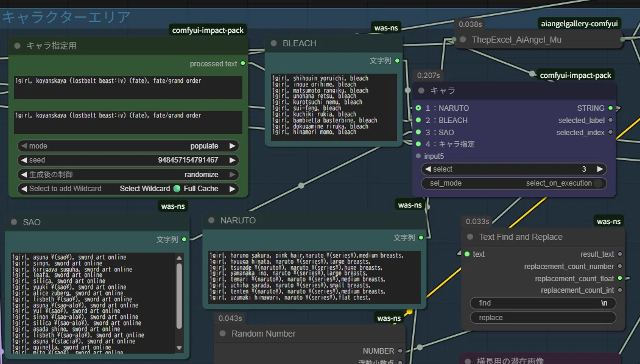The image size is (640, 364).
Task: Open the 生成後の制御 randomize dropdown
Action: [128, 174]
